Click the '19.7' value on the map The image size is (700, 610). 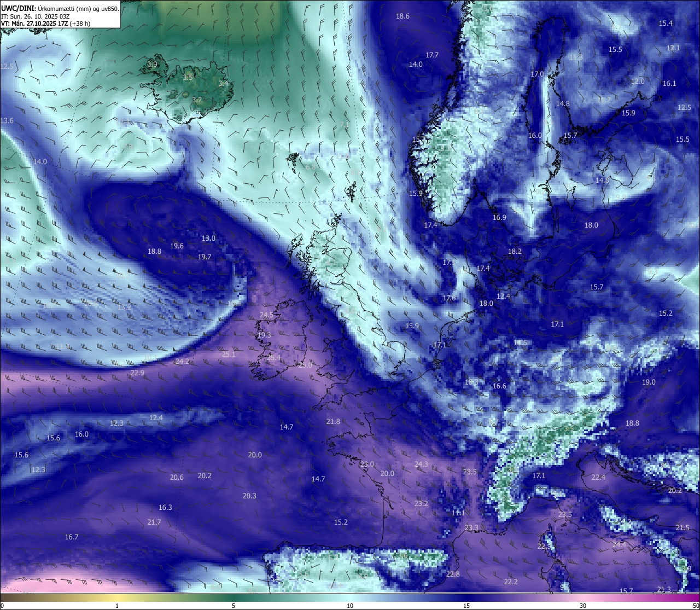[x=205, y=257]
